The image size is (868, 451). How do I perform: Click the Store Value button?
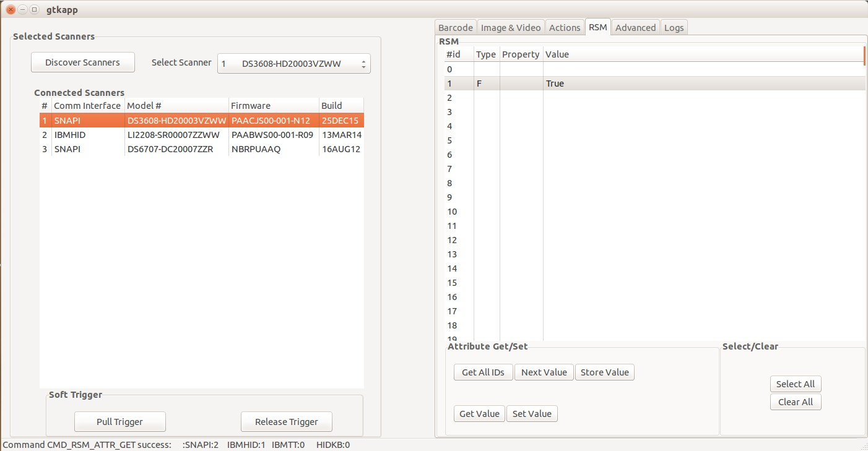pos(604,372)
